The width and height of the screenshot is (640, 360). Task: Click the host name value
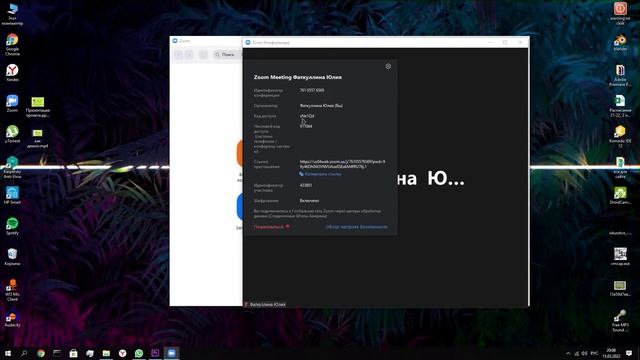pyautogui.click(x=321, y=105)
